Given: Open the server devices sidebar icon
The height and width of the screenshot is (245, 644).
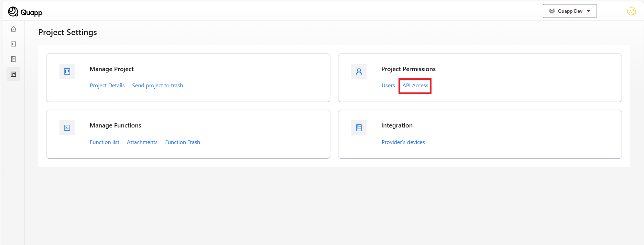Looking at the screenshot, I should (x=13, y=59).
